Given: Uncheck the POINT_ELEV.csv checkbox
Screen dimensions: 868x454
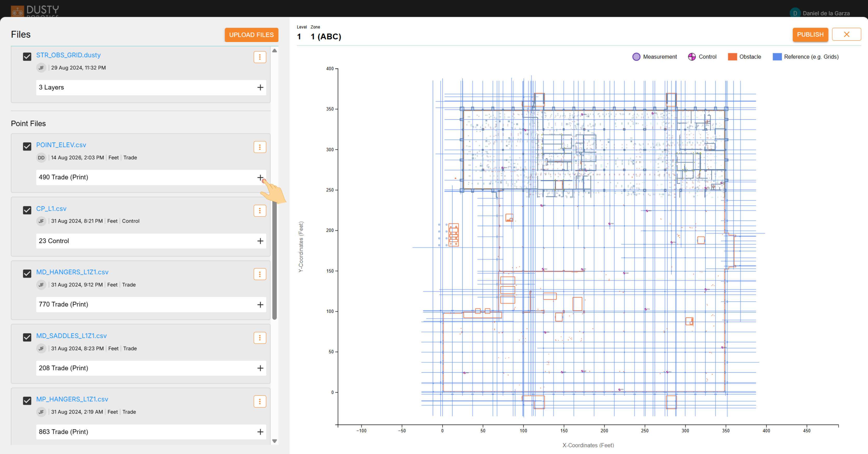Looking at the screenshot, I should tap(27, 147).
